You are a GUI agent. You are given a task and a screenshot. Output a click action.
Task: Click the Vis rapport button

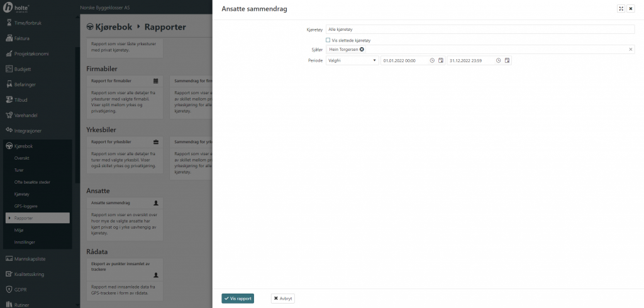coord(238,299)
